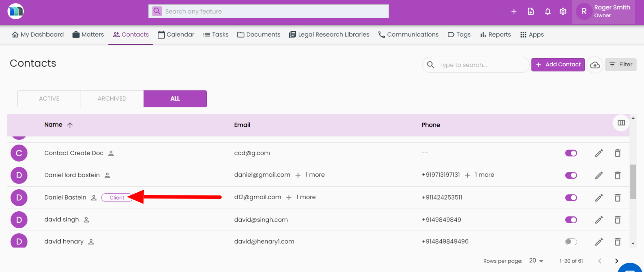This screenshot has height=272, width=644.
Task: Click the plus quick-add icon in header
Action: [514, 12]
